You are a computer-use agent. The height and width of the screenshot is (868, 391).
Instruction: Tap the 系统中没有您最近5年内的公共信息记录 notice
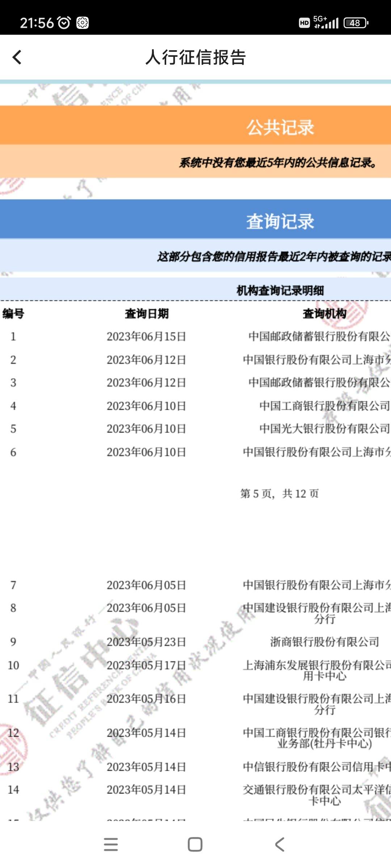278,163
